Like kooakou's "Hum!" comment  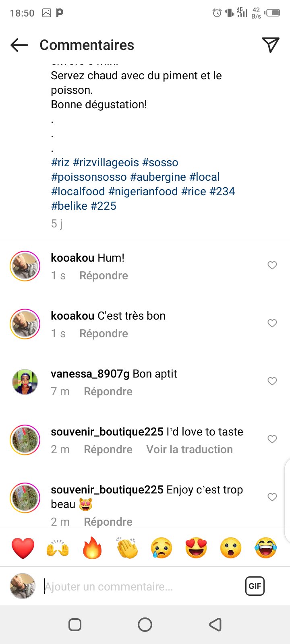[272, 265]
